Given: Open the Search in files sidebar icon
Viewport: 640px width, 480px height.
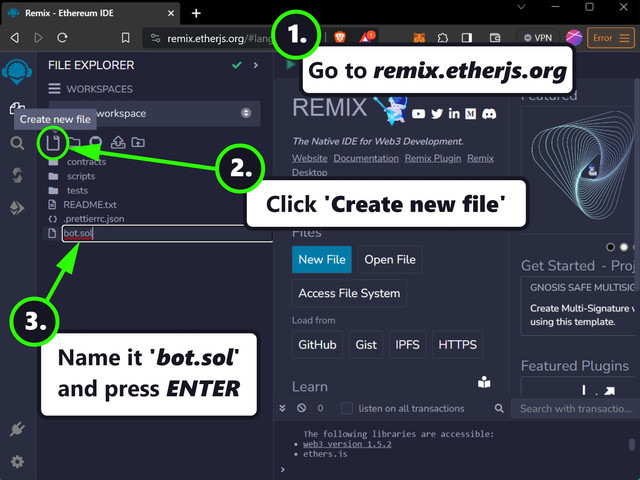Looking at the screenshot, I should point(17,143).
